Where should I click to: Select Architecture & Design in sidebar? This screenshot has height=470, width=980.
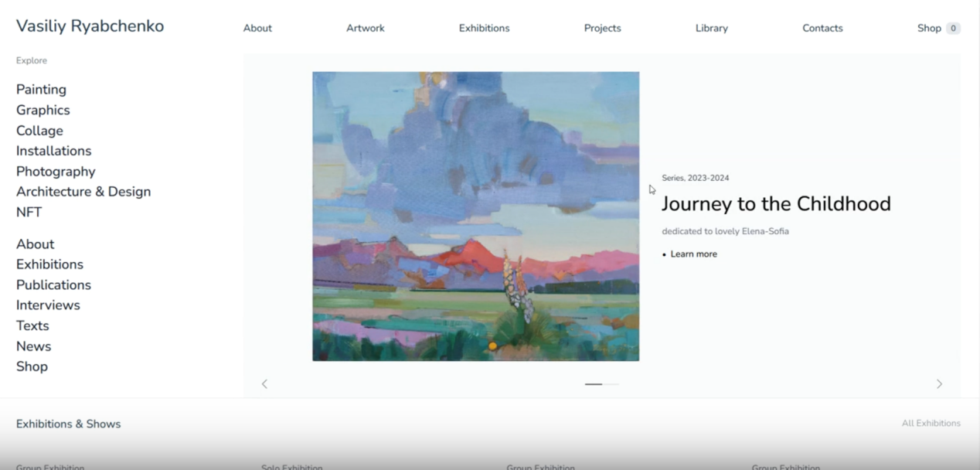[x=83, y=192]
